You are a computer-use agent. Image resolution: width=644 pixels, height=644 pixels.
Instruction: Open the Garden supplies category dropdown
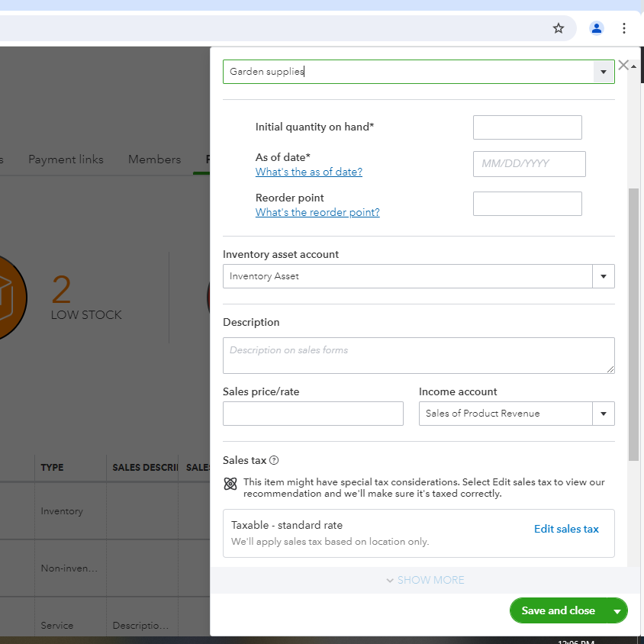[x=604, y=72]
